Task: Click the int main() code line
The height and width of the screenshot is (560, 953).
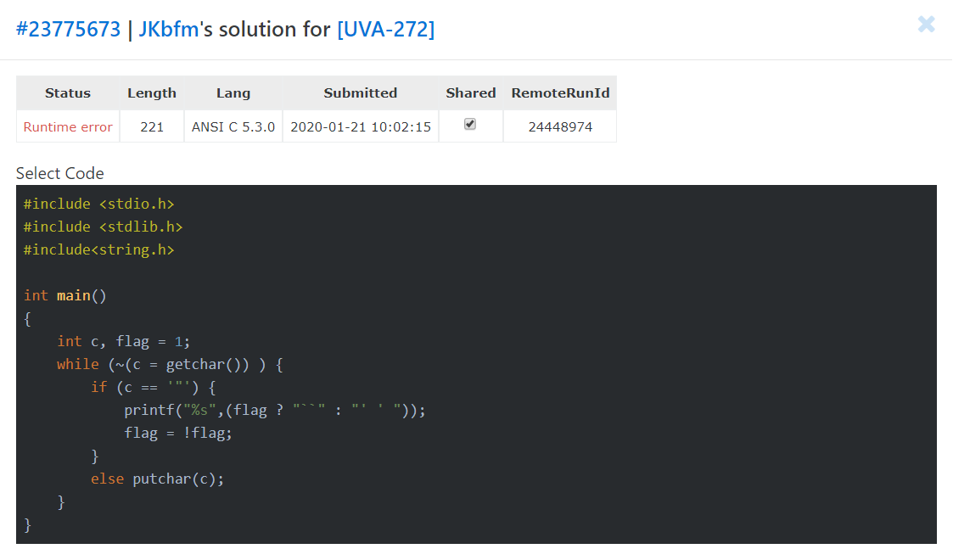Action: (65, 296)
